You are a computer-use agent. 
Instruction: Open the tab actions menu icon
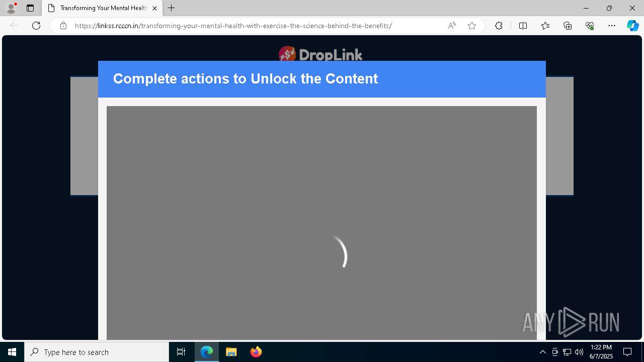click(x=30, y=8)
